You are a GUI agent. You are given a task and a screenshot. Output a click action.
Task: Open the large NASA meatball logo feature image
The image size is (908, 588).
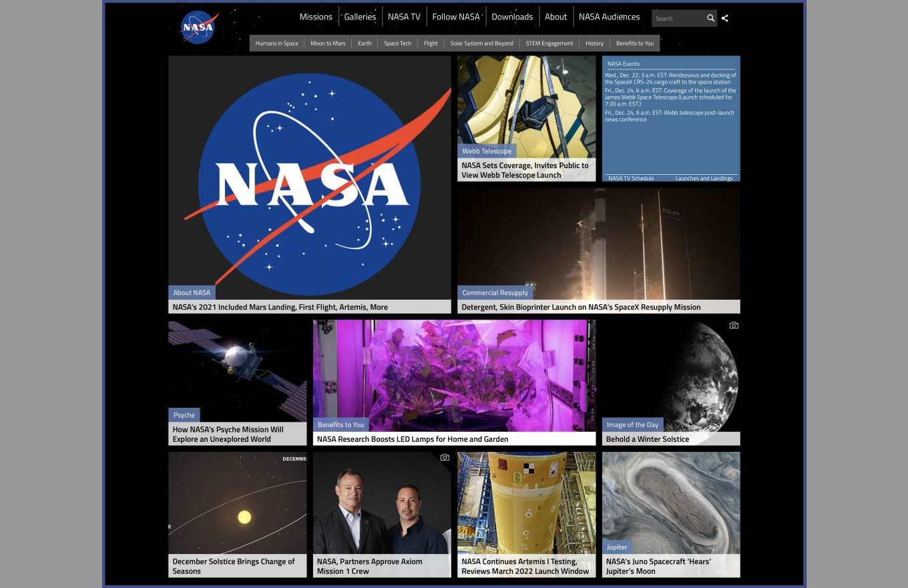tap(310, 177)
